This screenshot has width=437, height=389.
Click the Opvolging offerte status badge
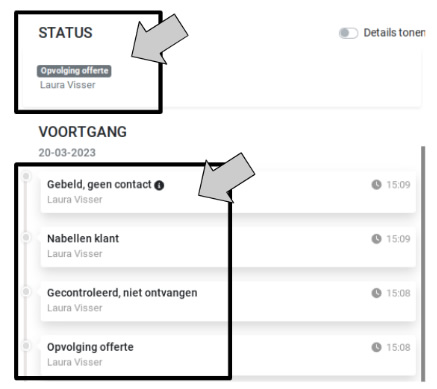74,71
